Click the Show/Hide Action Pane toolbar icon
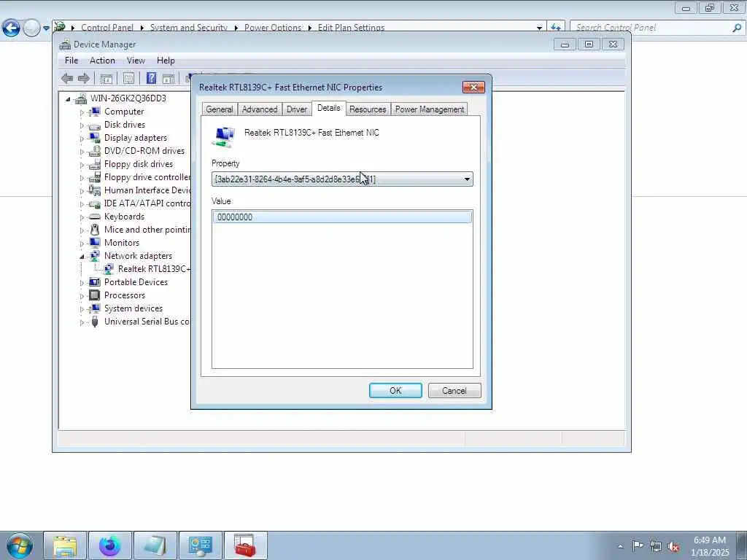 pyautogui.click(x=169, y=79)
